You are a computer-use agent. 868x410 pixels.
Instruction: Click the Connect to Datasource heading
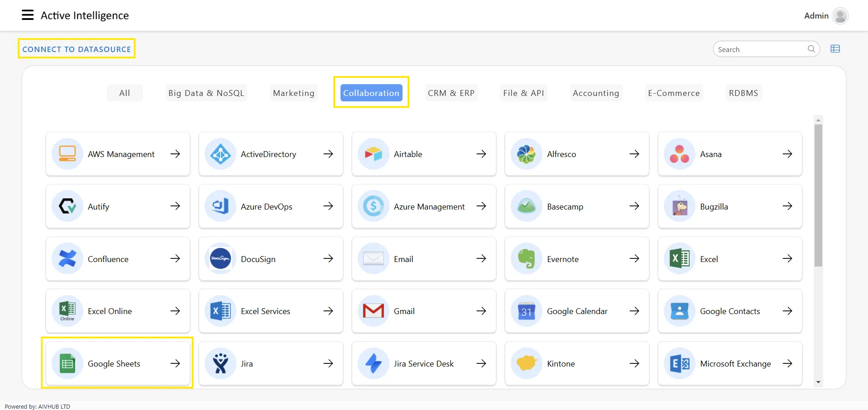click(x=77, y=49)
